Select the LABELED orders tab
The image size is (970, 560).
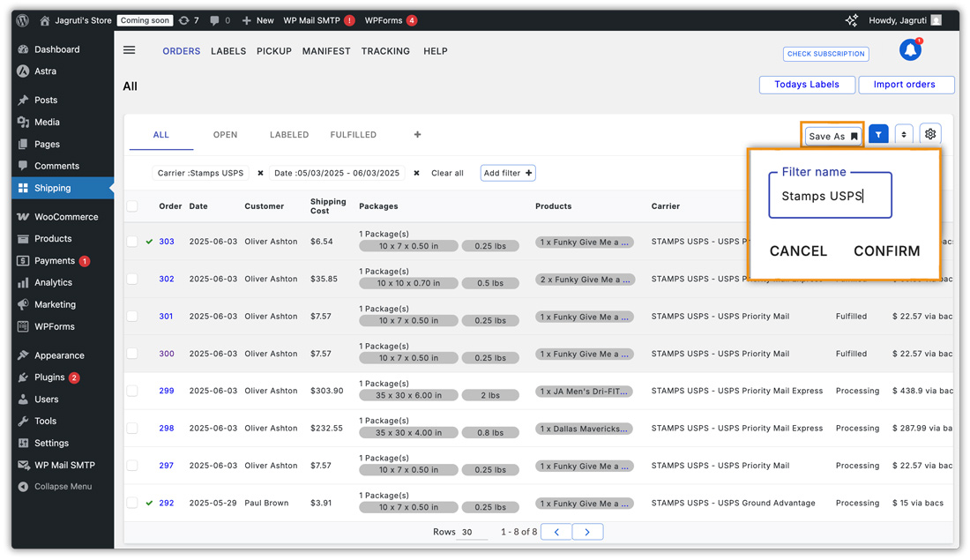pos(289,134)
